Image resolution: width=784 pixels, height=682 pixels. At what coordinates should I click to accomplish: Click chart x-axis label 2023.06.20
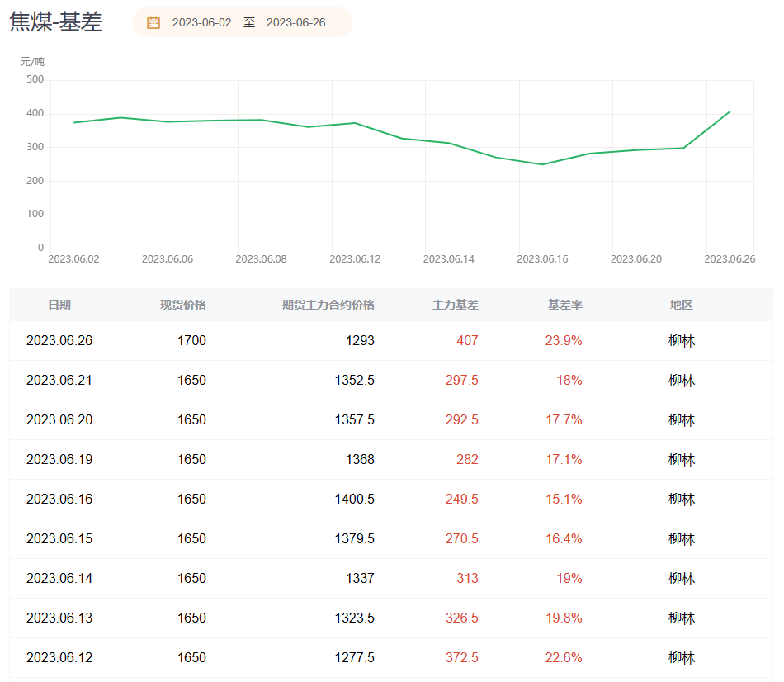(636, 259)
